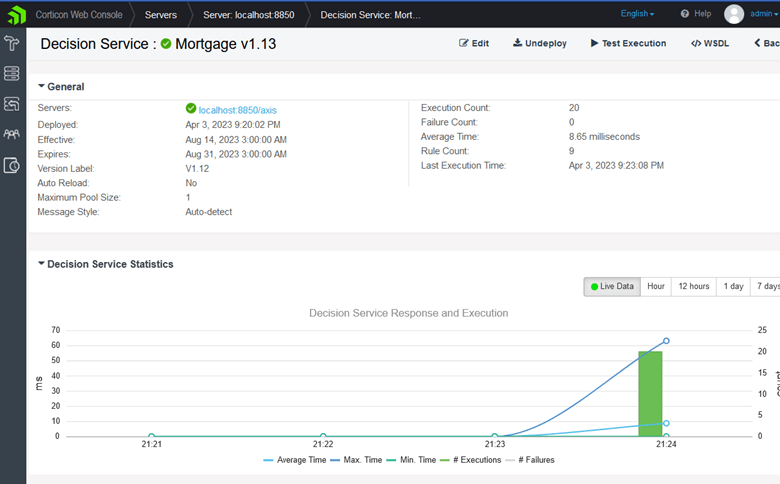Click the clock document icon in sidebar
This screenshot has height=484, width=780.
12,165
